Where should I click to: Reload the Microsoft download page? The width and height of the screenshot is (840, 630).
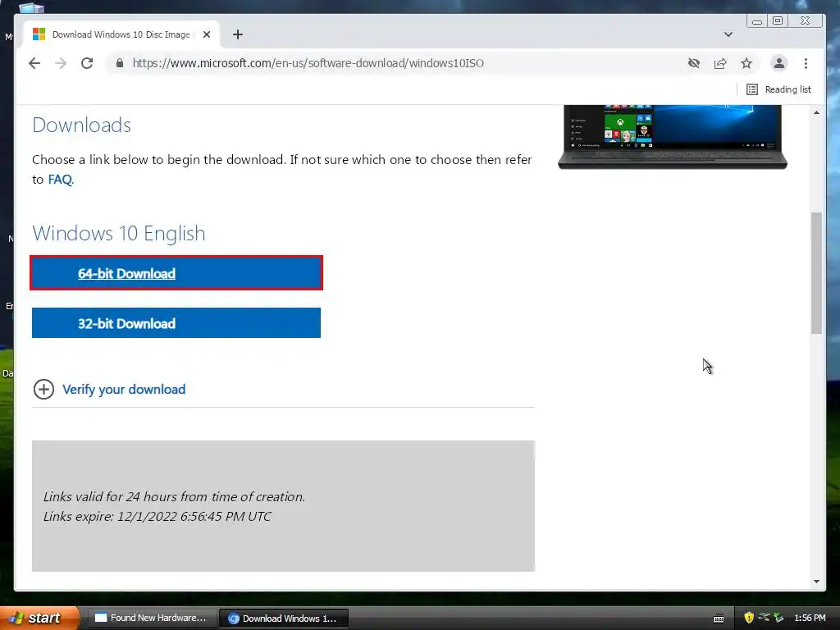[x=87, y=63]
